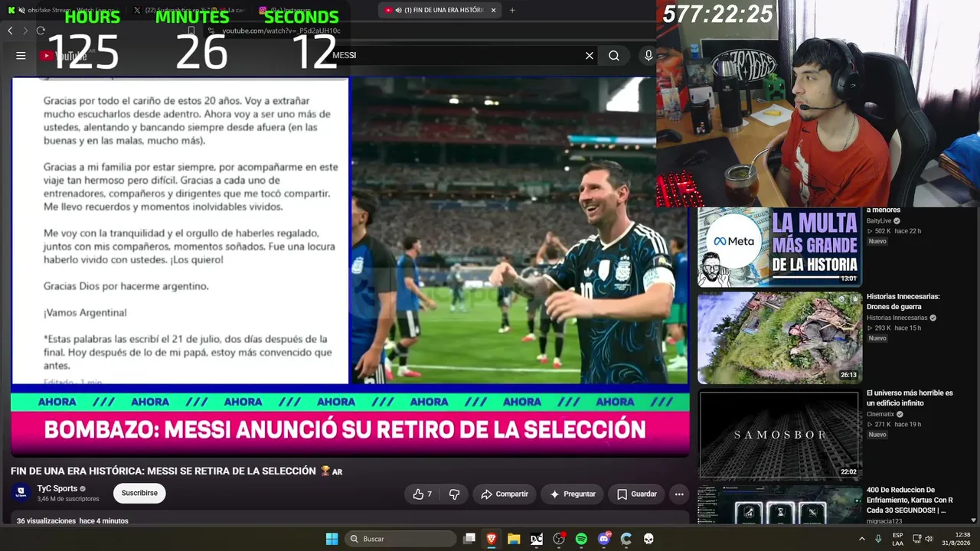Open the skull app on the taskbar

pyautogui.click(x=648, y=539)
